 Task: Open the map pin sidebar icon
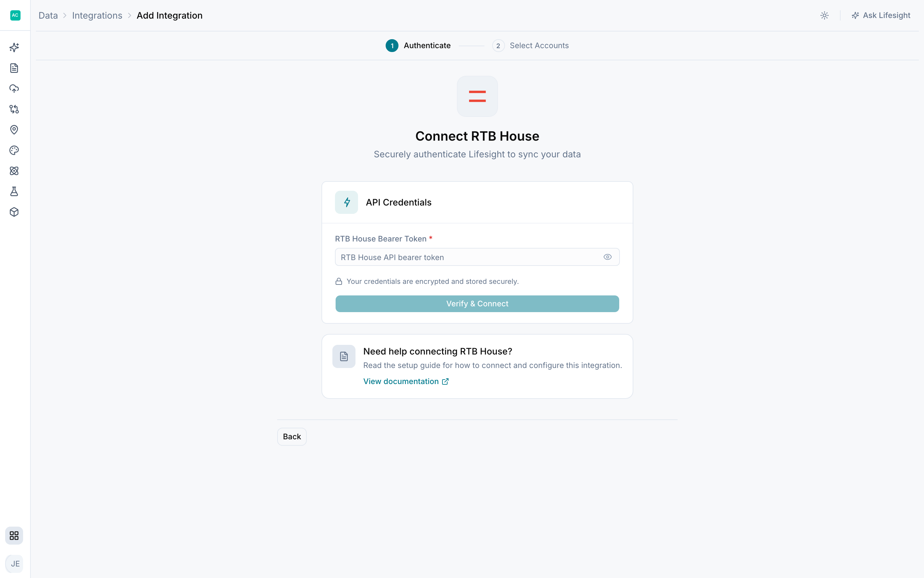coord(14,130)
